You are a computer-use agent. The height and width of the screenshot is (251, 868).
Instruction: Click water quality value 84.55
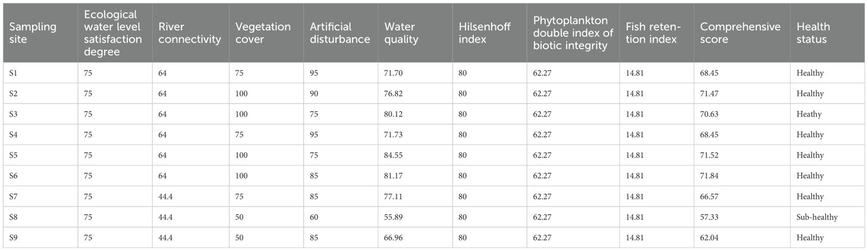[394, 155]
